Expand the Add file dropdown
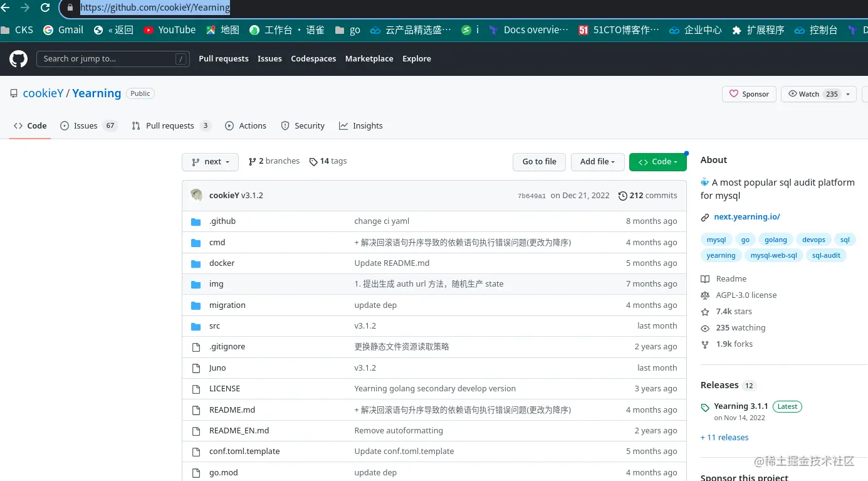868x481 pixels. tap(597, 162)
